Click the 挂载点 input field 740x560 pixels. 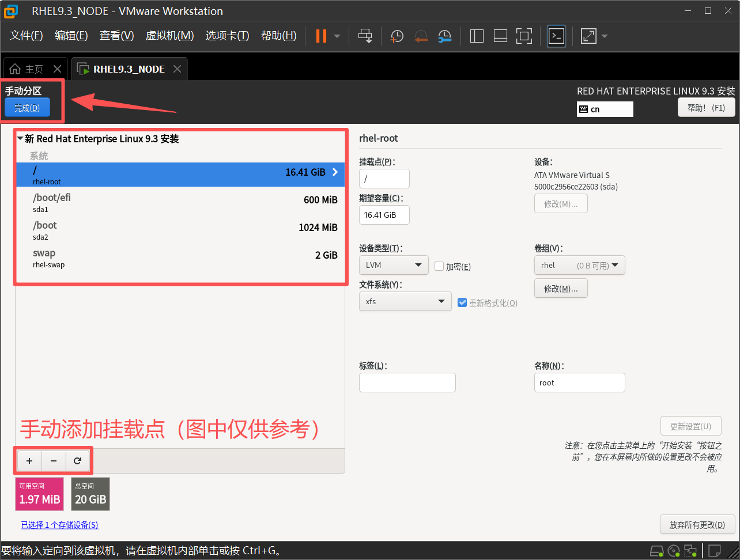(x=384, y=179)
